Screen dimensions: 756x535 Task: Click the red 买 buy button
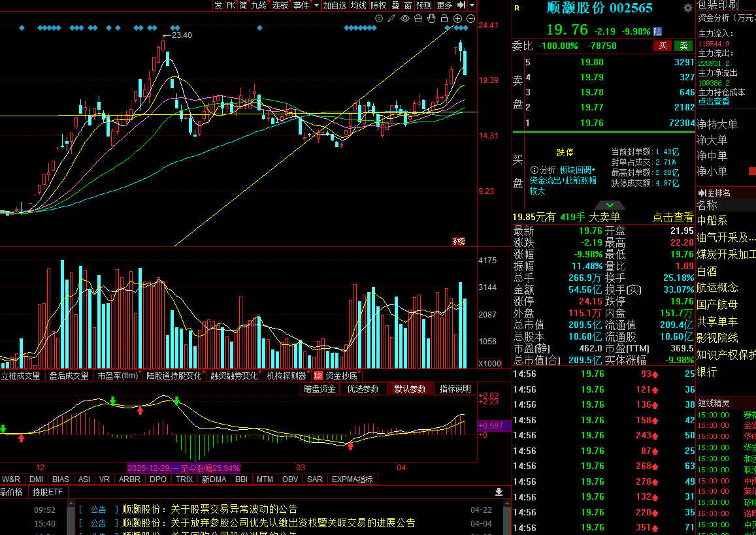(x=663, y=46)
